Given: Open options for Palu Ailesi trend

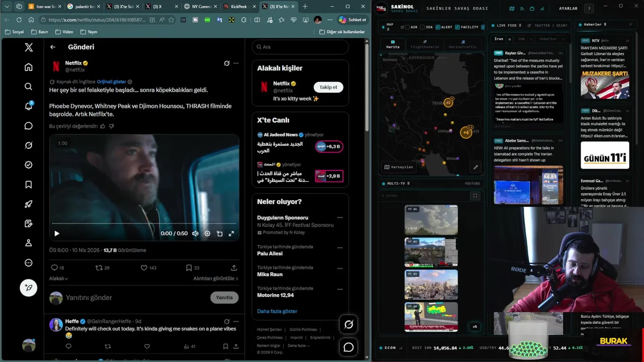Looking at the screenshot, I should pos(340,248).
